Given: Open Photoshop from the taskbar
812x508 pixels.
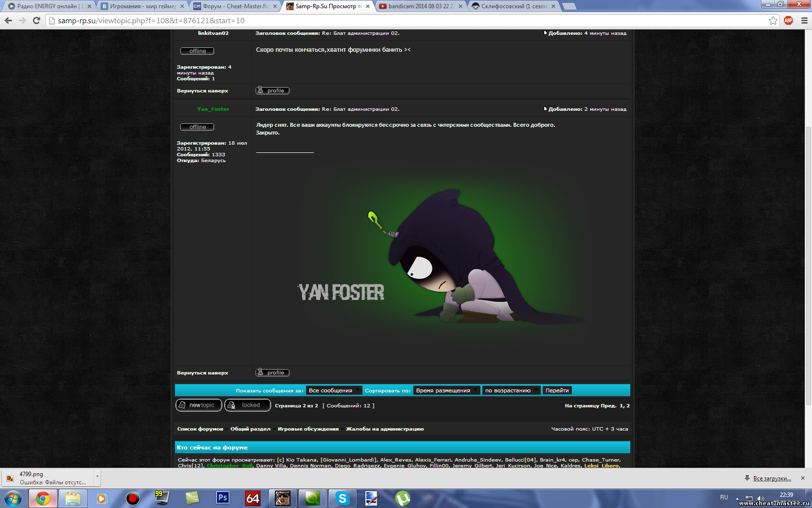Looking at the screenshot, I should (222, 498).
